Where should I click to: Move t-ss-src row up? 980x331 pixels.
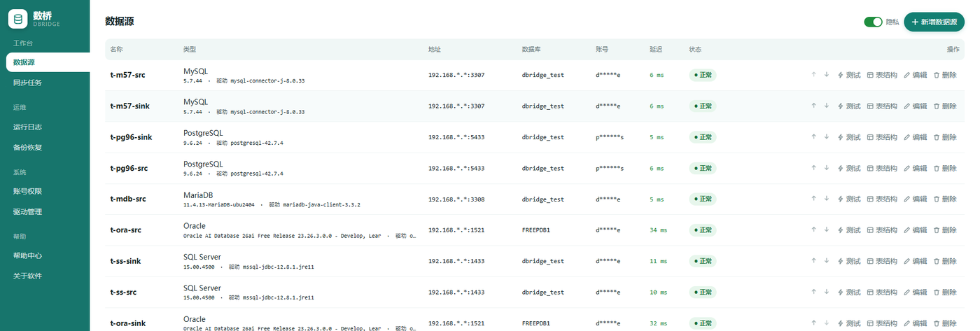coord(813,292)
